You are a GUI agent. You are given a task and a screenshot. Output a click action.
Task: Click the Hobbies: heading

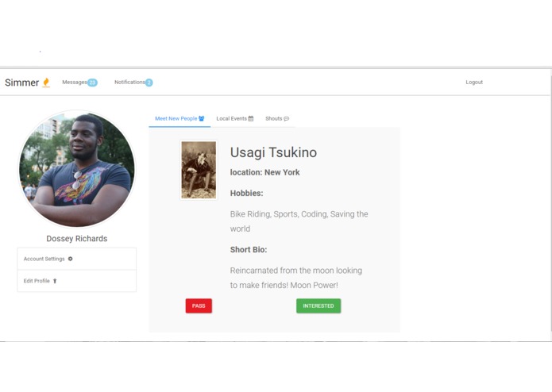(x=246, y=194)
